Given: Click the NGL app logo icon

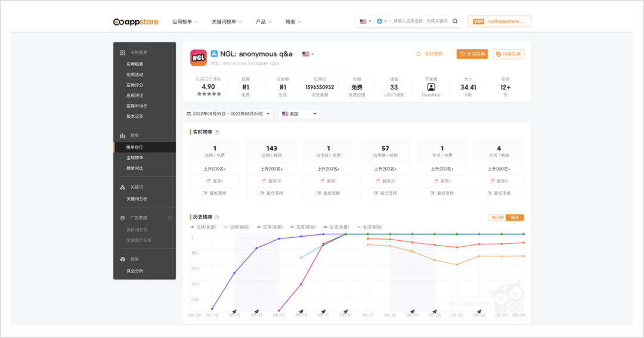Looking at the screenshot, I should [199, 57].
